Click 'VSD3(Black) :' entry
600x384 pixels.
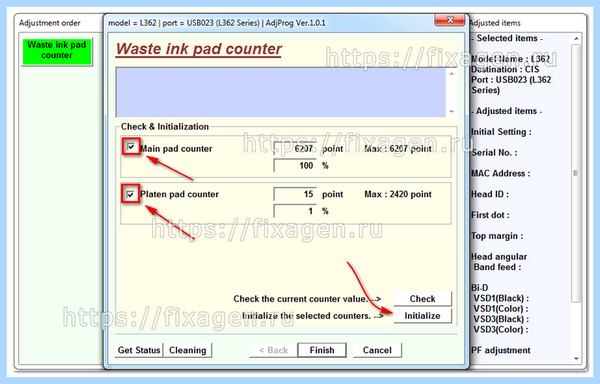[501, 319]
